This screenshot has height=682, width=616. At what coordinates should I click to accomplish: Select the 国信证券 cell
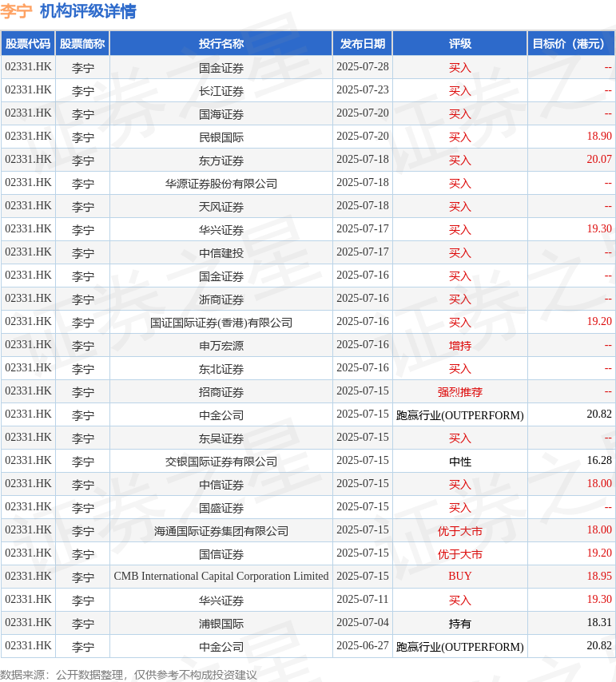221,554
